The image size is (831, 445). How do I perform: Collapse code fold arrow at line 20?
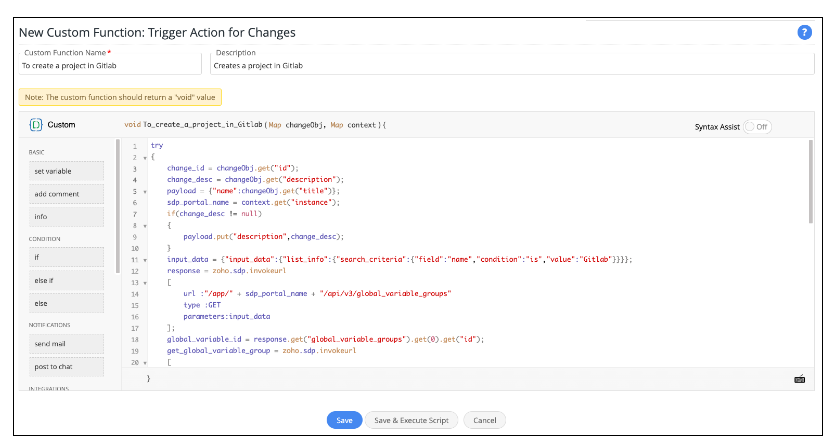coord(145,363)
